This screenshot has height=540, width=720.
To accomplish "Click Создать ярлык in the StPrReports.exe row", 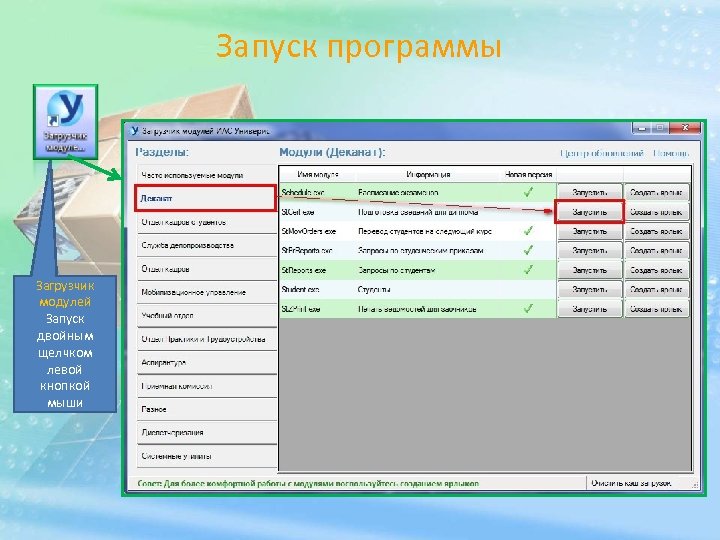I will tap(657, 251).
